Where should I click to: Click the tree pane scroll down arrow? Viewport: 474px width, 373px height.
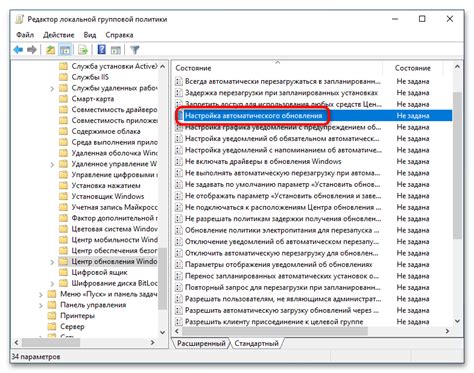pos(162,332)
